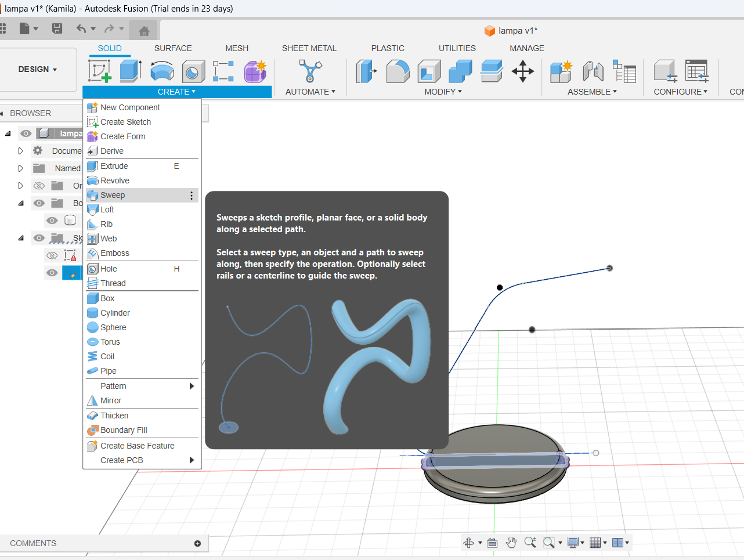The height and width of the screenshot is (560, 744).
Task: Click the Redo arrow icon
Action: tap(109, 28)
